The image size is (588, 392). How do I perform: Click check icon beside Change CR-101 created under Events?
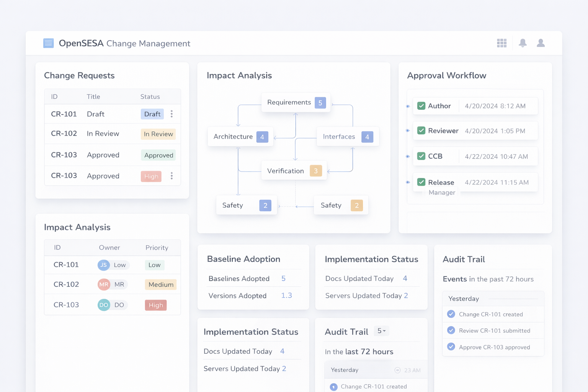click(451, 314)
